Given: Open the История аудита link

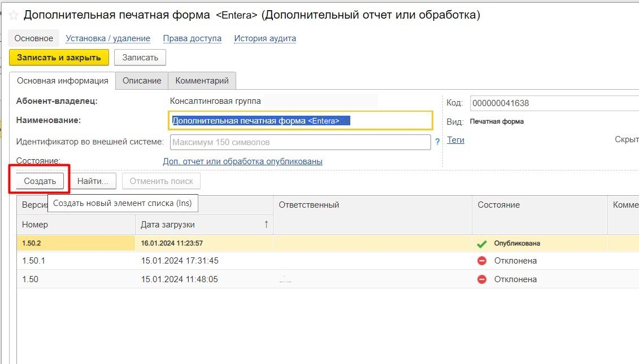Looking at the screenshot, I should pos(265,38).
